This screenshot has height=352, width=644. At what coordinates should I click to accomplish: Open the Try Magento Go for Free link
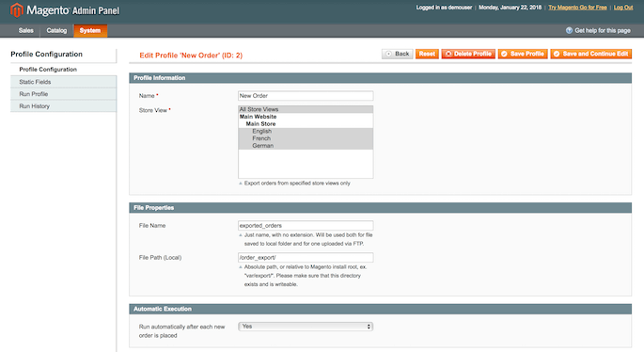click(577, 8)
